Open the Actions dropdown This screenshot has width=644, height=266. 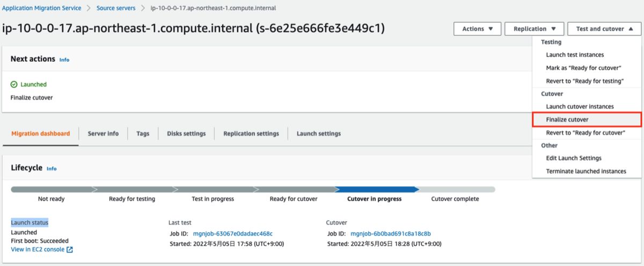(477, 29)
